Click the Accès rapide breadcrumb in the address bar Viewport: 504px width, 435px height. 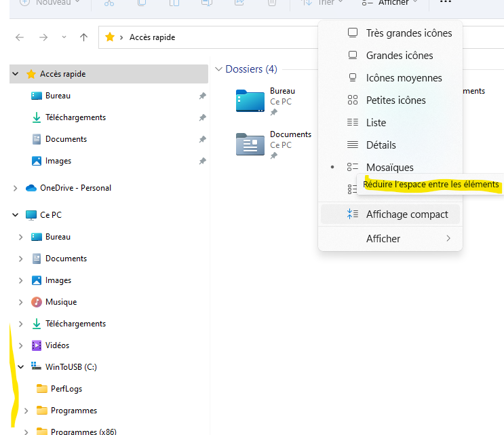153,37
